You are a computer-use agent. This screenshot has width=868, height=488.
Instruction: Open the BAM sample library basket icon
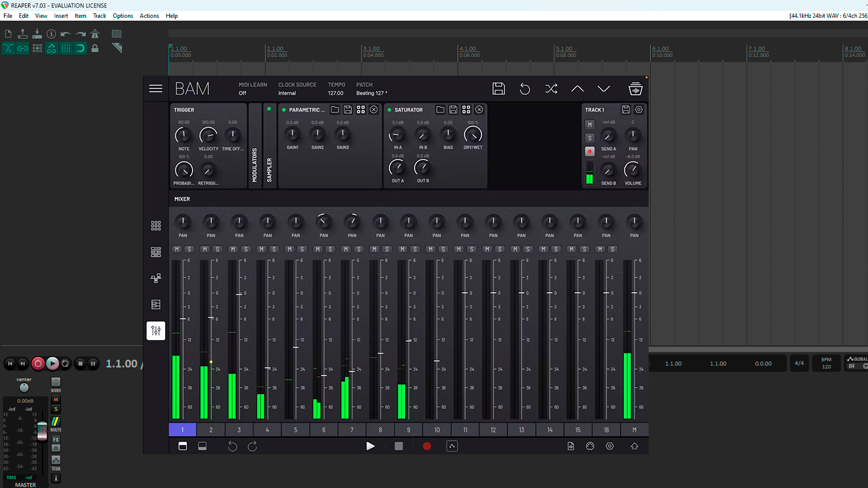(635, 89)
